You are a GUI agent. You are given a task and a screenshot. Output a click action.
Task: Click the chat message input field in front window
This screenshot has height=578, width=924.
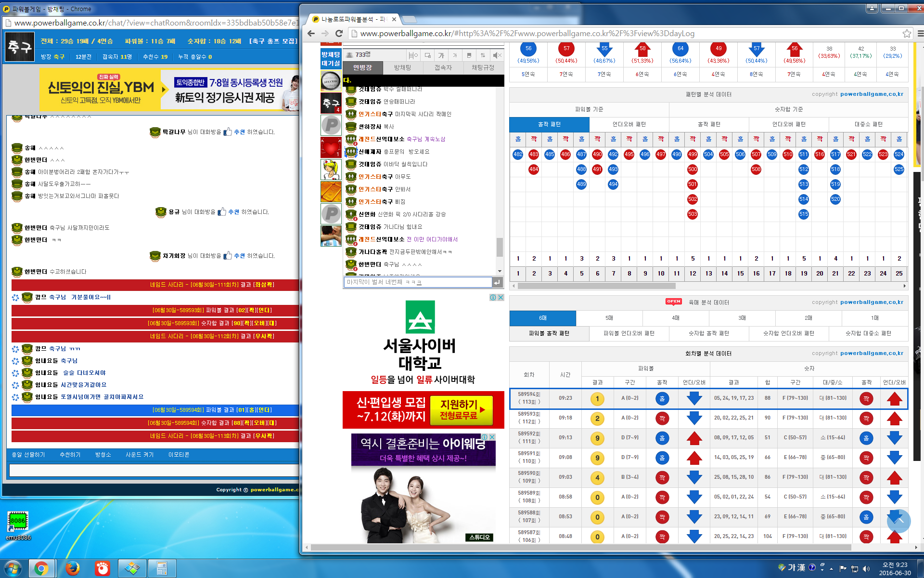418,282
